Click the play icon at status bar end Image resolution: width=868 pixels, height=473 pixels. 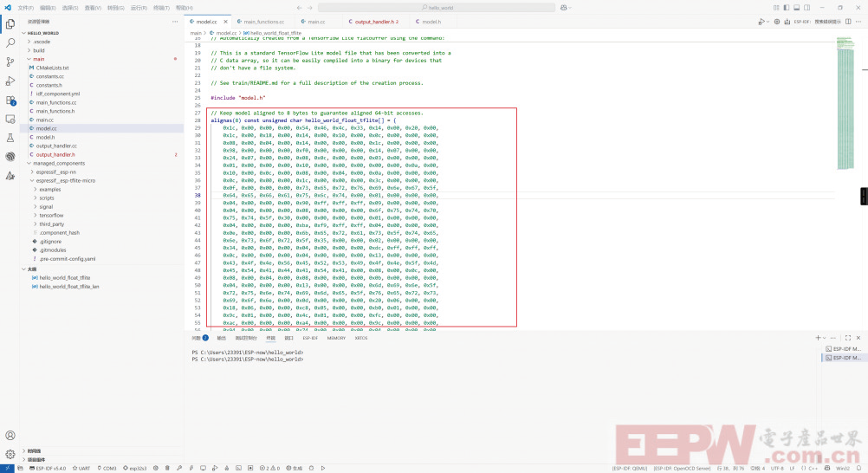(323, 468)
